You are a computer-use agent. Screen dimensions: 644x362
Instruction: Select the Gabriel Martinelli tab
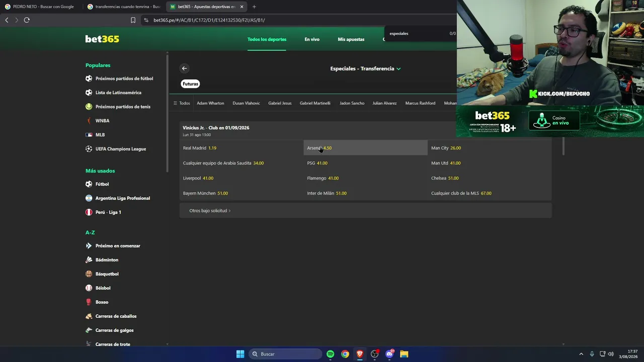click(315, 103)
